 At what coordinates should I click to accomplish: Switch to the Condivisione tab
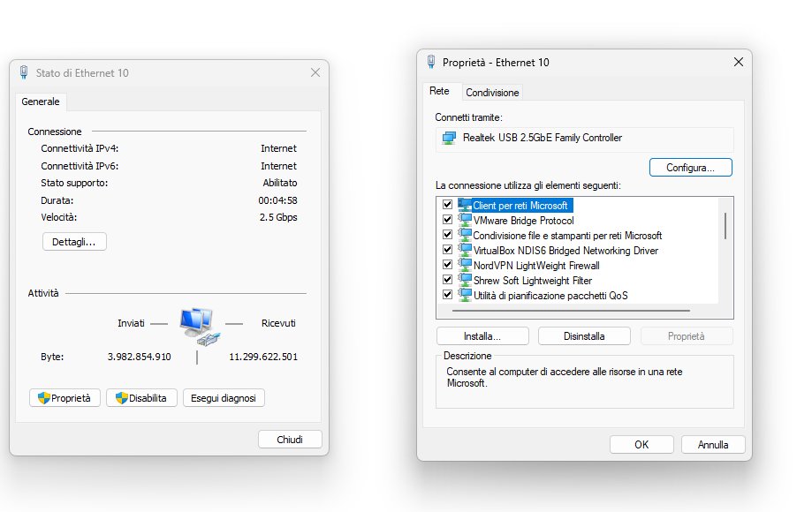tap(492, 93)
